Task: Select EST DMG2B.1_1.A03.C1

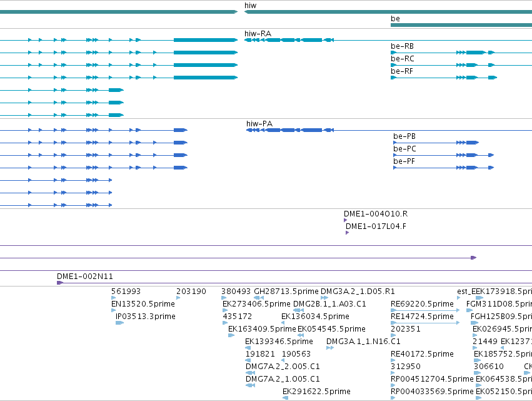Action: click(x=329, y=304)
